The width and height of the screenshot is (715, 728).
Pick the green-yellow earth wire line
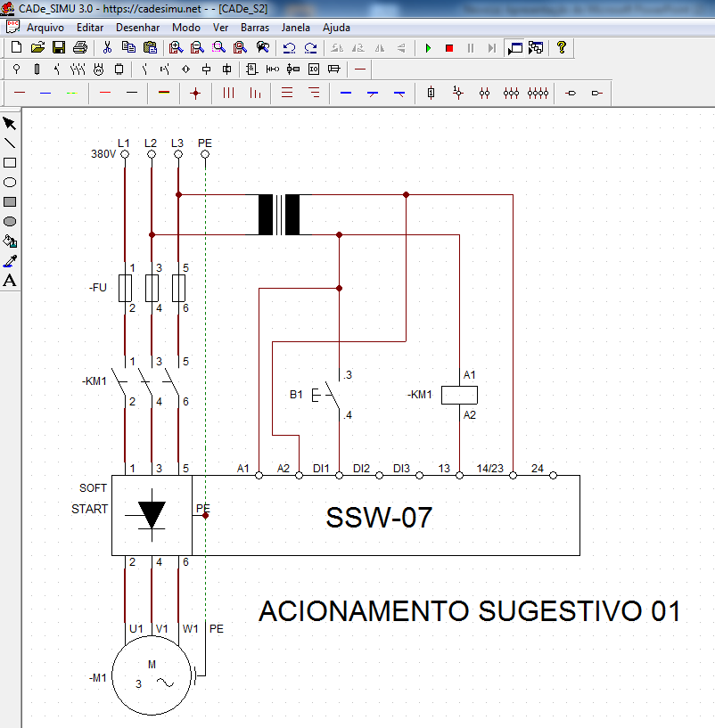71,94
